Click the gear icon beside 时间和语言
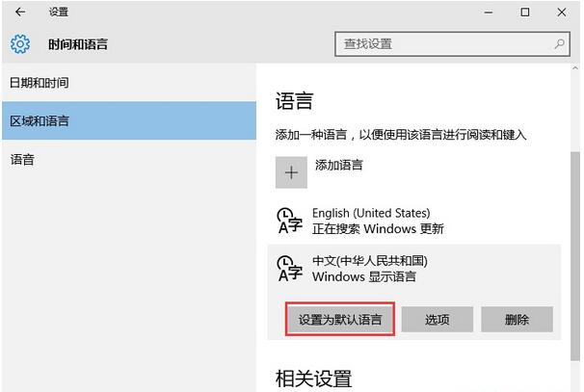The image size is (584, 392). [x=20, y=44]
